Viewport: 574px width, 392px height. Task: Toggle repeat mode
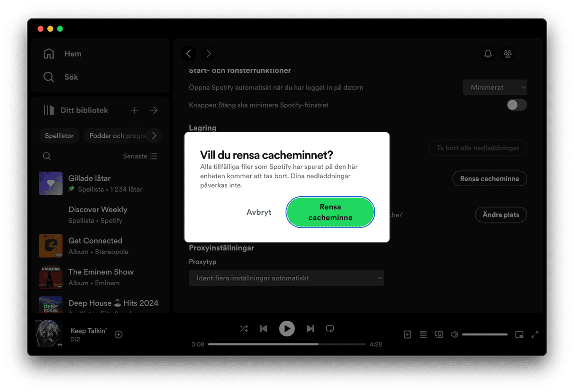[330, 329]
